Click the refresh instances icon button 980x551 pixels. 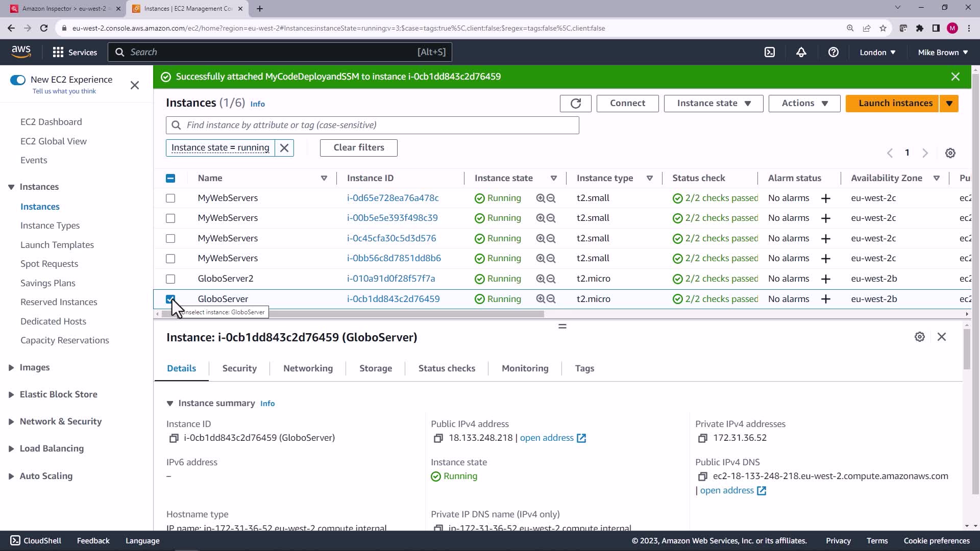575,104
